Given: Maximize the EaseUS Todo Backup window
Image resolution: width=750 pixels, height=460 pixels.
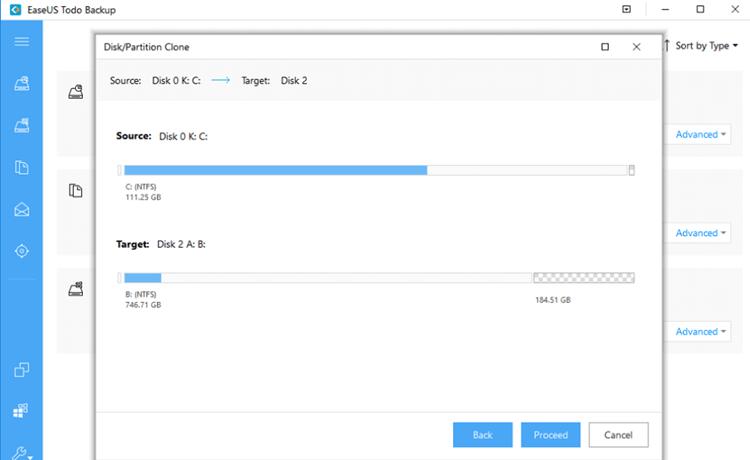Looking at the screenshot, I should 700,9.
